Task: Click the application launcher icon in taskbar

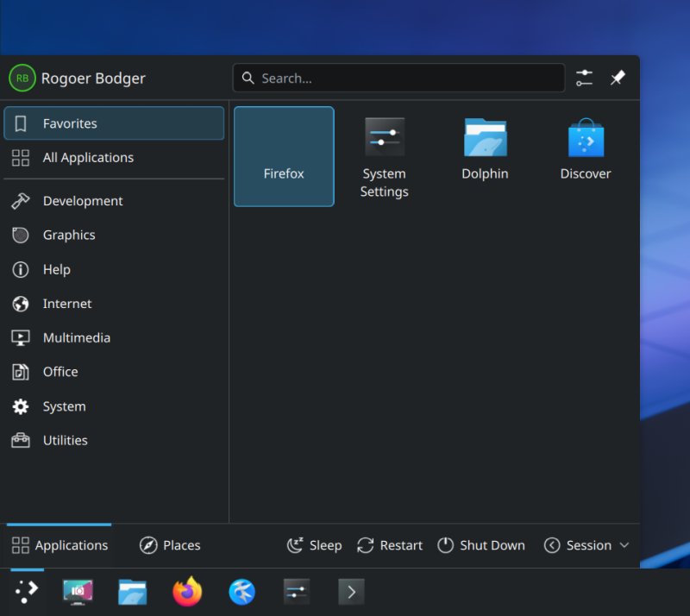Action: (x=27, y=592)
